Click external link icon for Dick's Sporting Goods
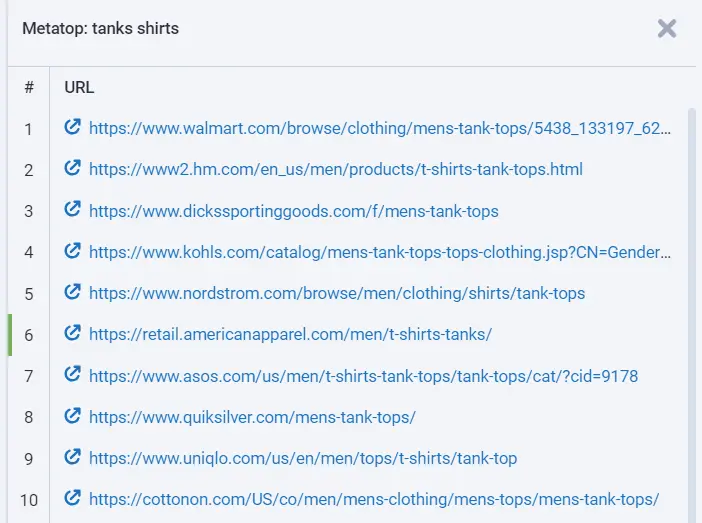This screenshot has height=523, width=702. point(72,210)
